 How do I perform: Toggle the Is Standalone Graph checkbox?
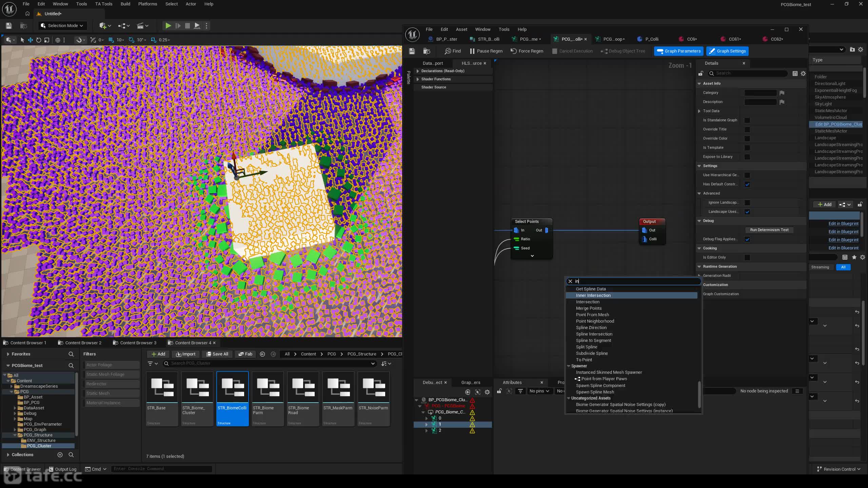tap(747, 120)
